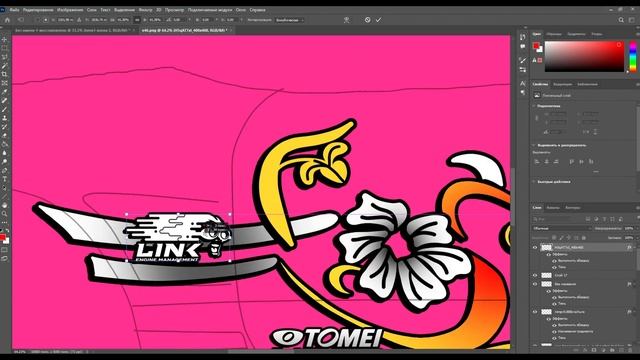Open the Изображение menu
640x360 pixels.
(x=70, y=10)
